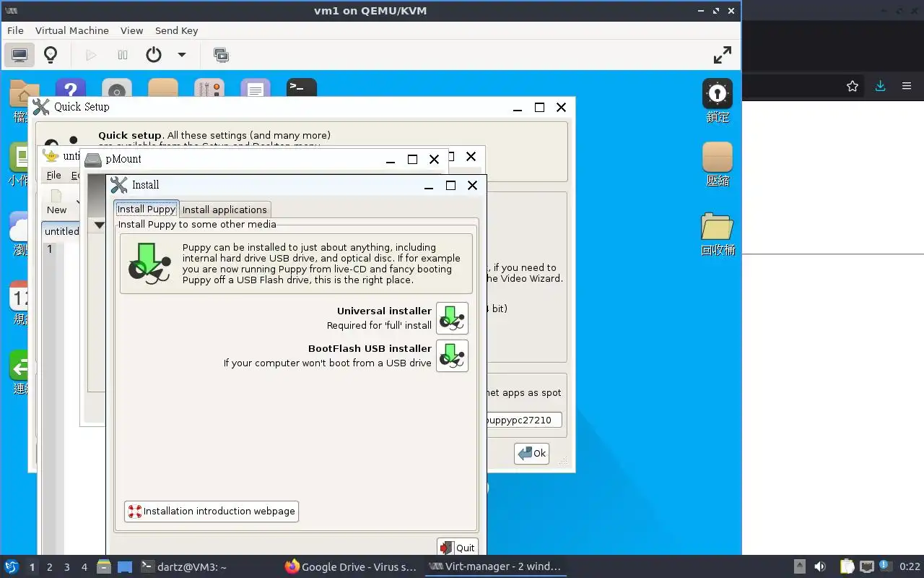Open the Send Key menu
Screen dimensions: 924x578
[x=176, y=30]
